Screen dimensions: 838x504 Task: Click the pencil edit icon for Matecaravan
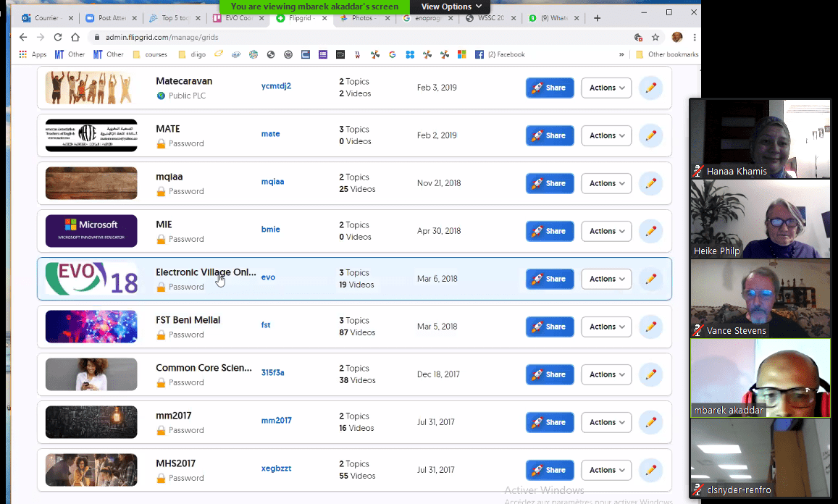(x=650, y=88)
